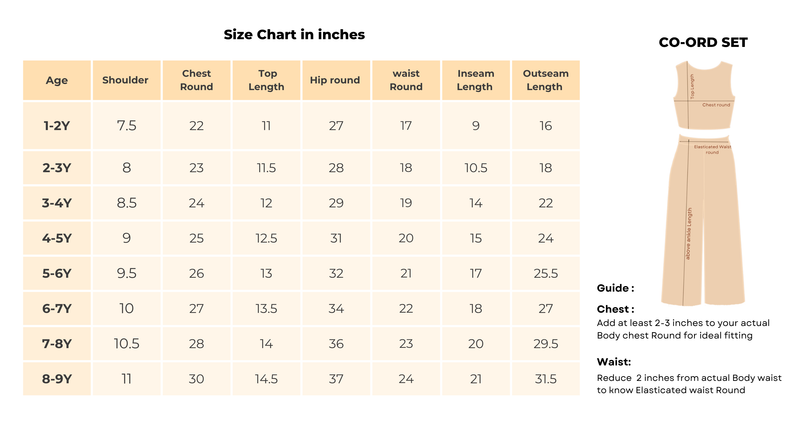Click the 25.5 outseam length cell
The height and width of the screenshot is (423, 800).
click(x=545, y=272)
